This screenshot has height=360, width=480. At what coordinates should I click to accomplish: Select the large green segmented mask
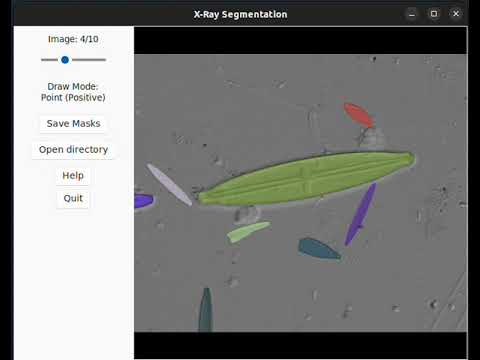(x=307, y=178)
